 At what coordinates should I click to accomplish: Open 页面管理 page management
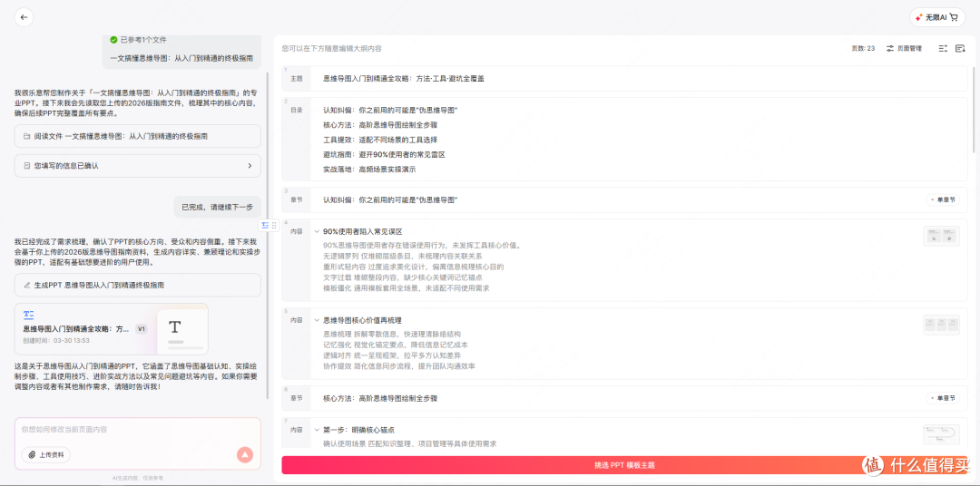(x=904, y=48)
